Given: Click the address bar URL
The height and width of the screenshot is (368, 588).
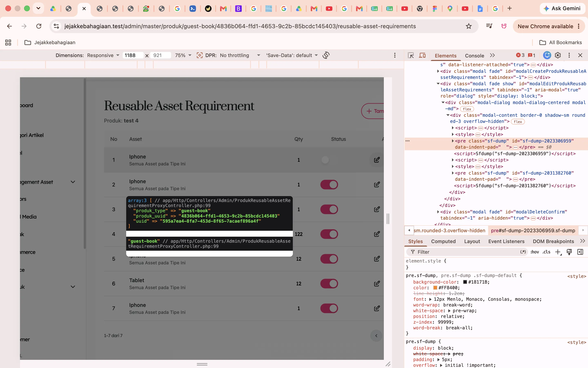Looking at the screenshot, I should point(240,26).
